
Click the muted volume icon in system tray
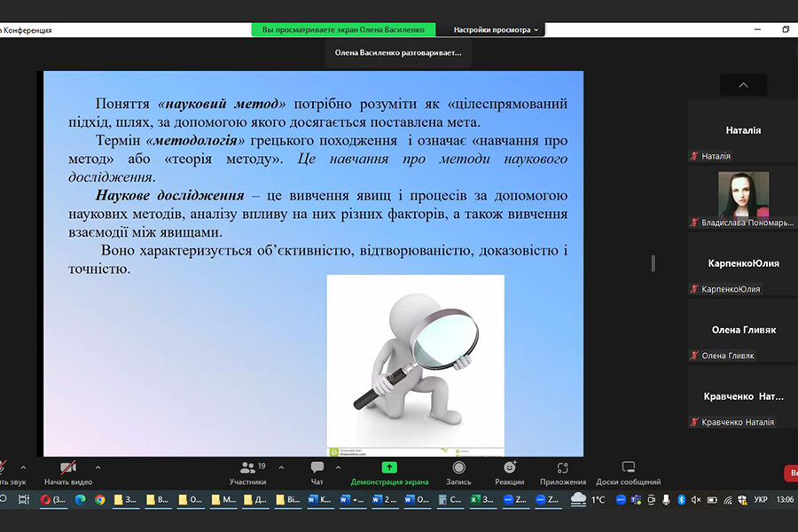[x=696, y=499]
